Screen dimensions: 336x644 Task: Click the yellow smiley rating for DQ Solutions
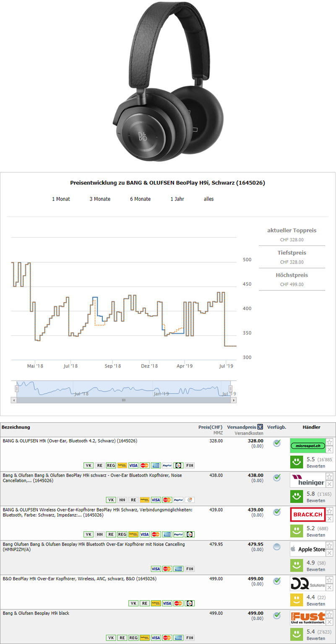pyautogui.click(x=297, y=600)
